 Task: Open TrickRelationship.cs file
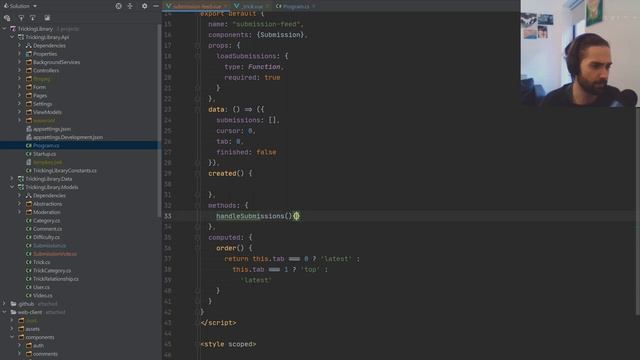(56, 279)
